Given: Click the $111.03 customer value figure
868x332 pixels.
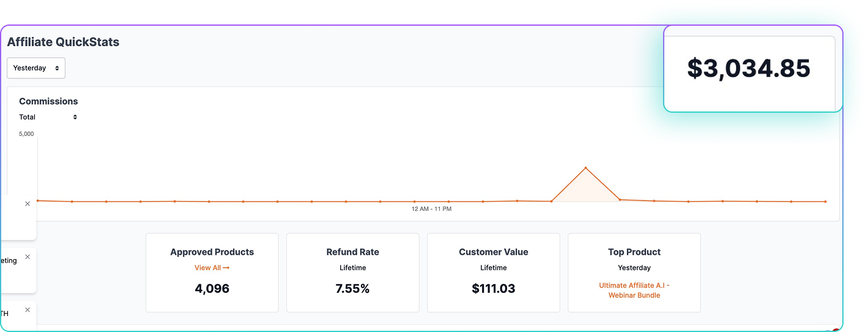Looking at the screenshot, I should point(493,289).
